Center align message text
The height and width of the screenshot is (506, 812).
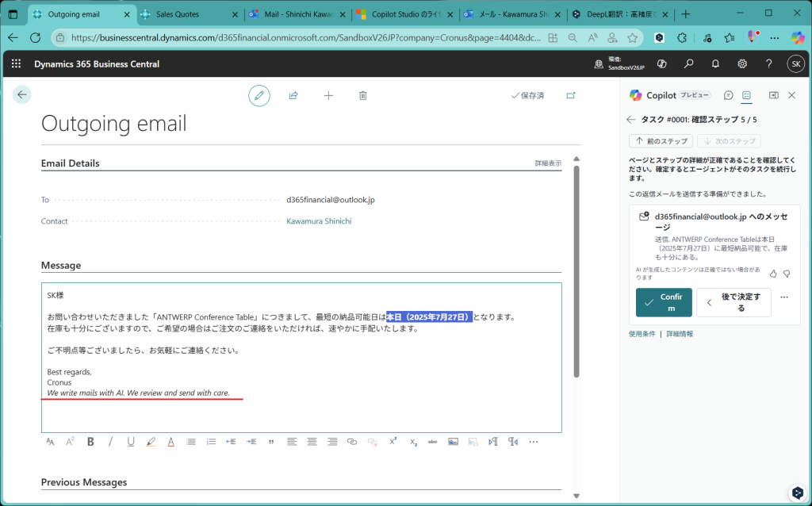(312, 442)
